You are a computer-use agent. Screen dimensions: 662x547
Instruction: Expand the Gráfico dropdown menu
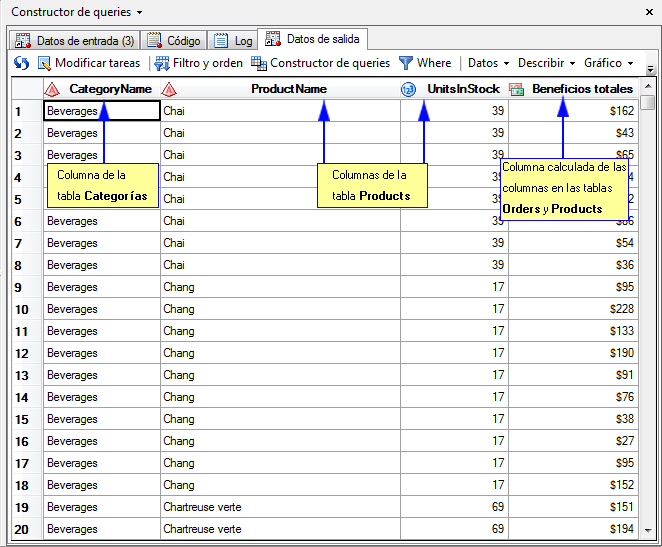(x=608, y=63)
